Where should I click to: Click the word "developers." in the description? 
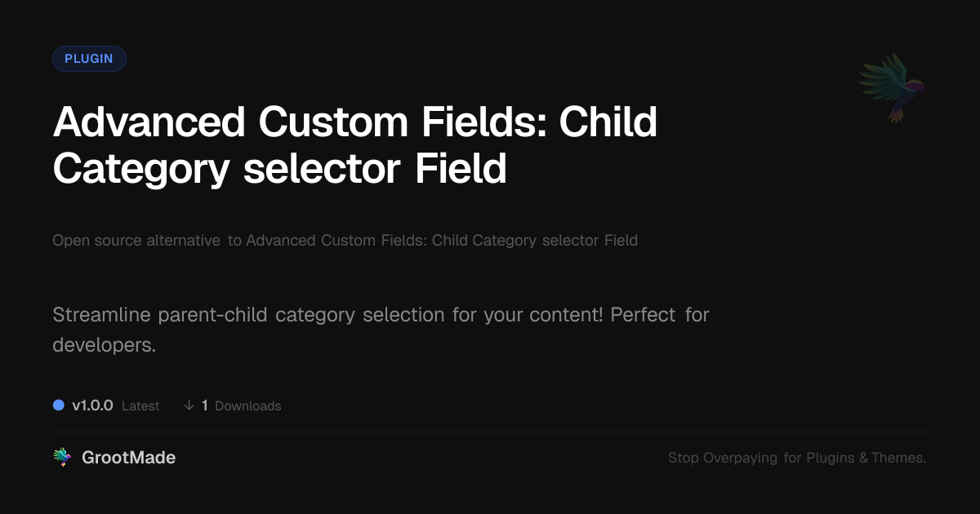coord(104,345)
